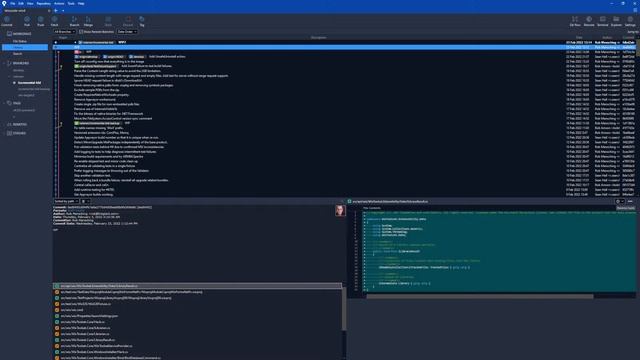Click the Description column header
This screenshot has width=640, height=360.
click(x=318, y=38)
